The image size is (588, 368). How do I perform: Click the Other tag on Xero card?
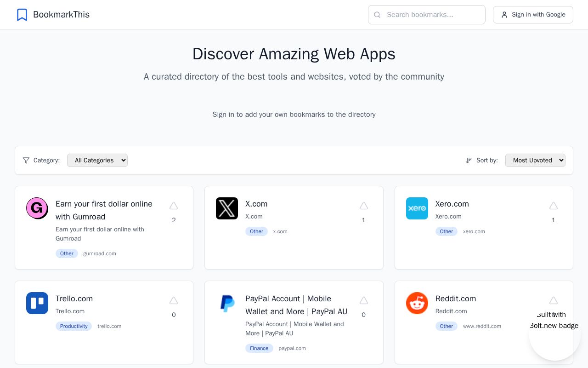point(447,231)
